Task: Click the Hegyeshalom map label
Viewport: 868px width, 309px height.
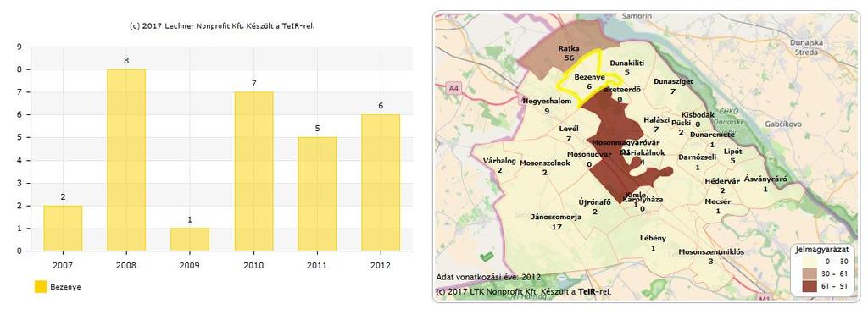Action: [547, 101]
